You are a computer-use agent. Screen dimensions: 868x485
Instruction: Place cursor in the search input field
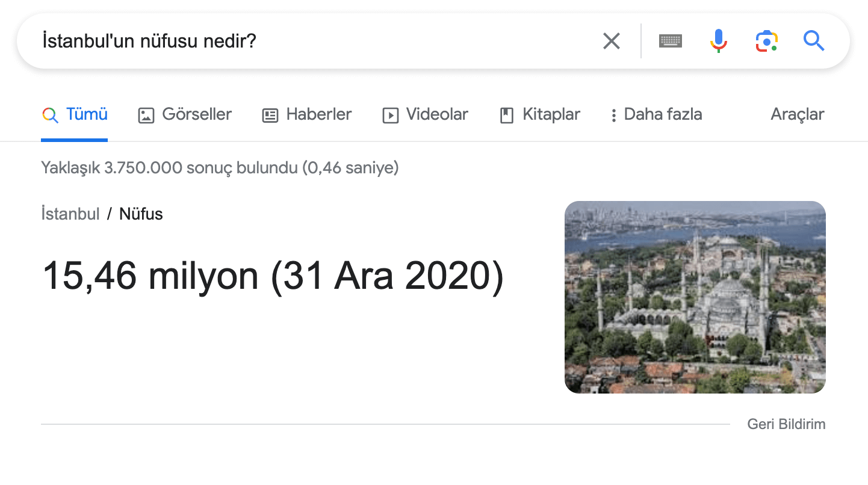click(x=241, y=41)
